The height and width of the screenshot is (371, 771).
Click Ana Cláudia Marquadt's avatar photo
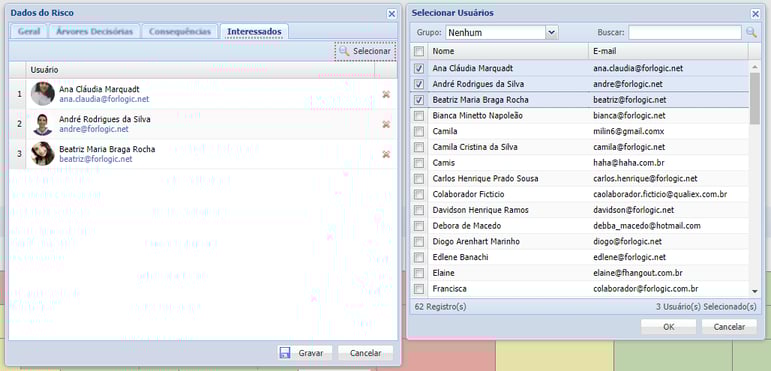(42, 93)
